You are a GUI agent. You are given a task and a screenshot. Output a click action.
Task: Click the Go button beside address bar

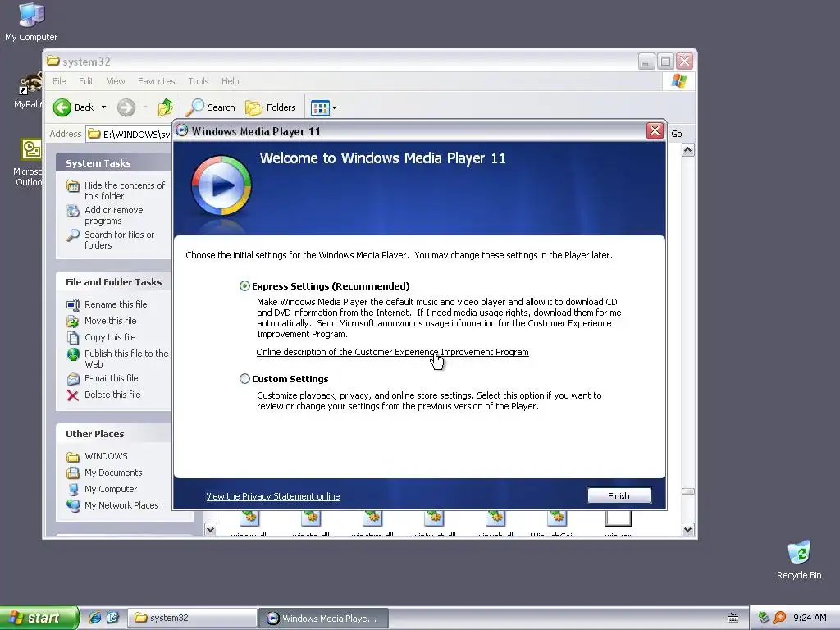pyautogui.click(x=677, y=134)
